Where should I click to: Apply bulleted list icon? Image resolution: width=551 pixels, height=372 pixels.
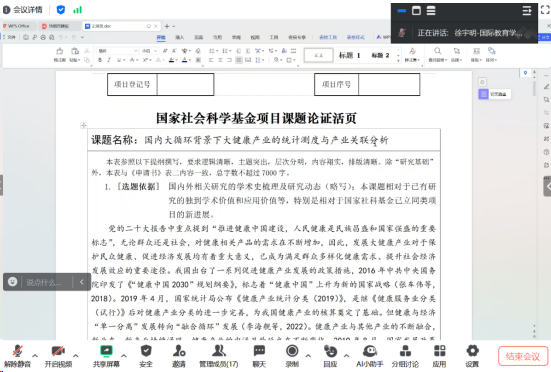[x=212, y=51]
